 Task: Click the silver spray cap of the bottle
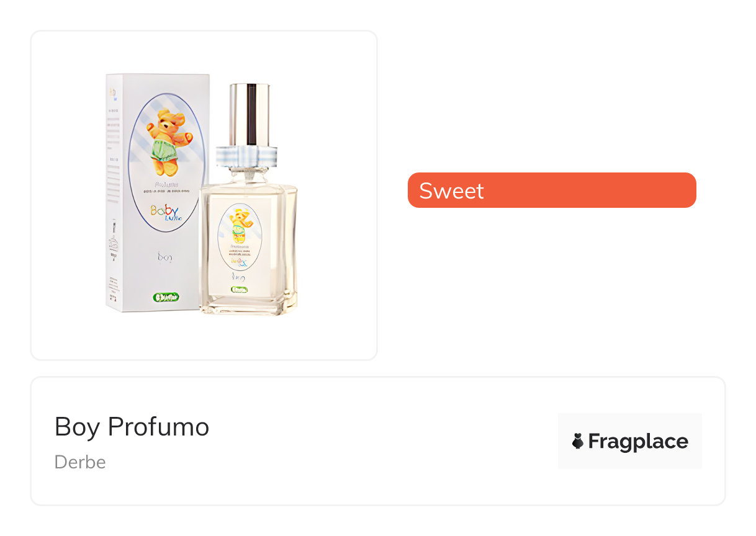(x=249, y=115)
